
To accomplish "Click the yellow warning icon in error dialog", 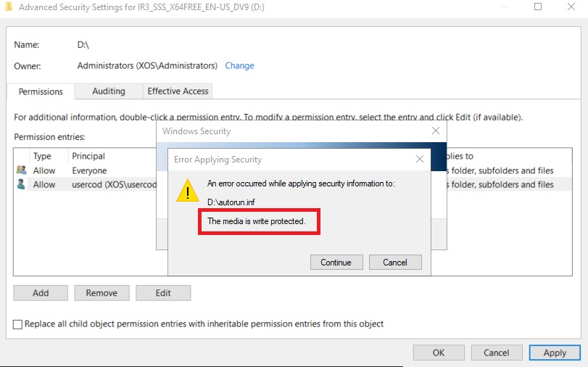I will [188, 190].
